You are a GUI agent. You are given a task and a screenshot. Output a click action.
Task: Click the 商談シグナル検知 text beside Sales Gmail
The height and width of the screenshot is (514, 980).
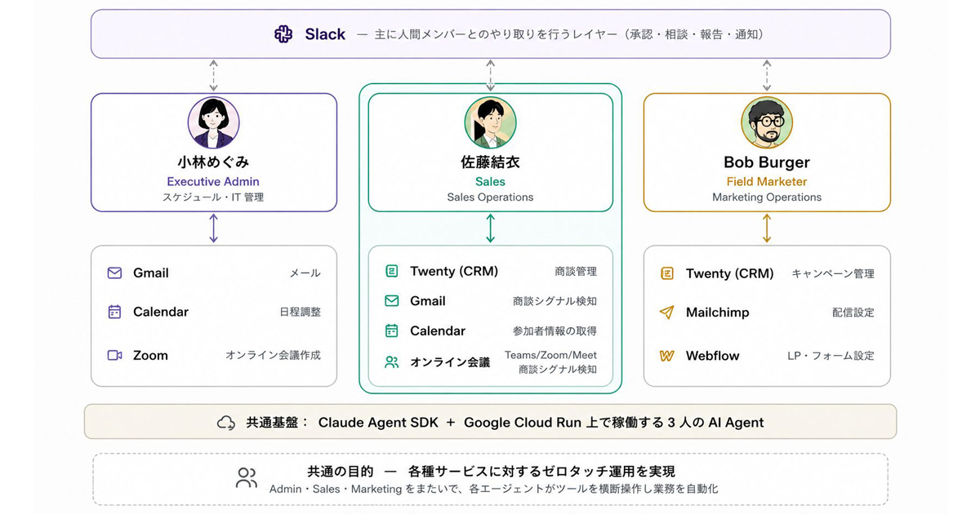[555, 301]
